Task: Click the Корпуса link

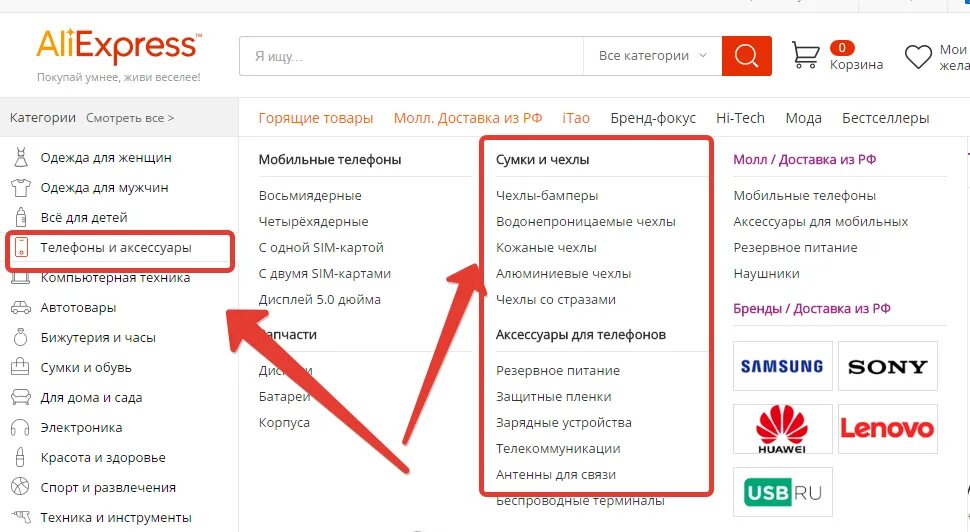Action: [x=284, y=423]
